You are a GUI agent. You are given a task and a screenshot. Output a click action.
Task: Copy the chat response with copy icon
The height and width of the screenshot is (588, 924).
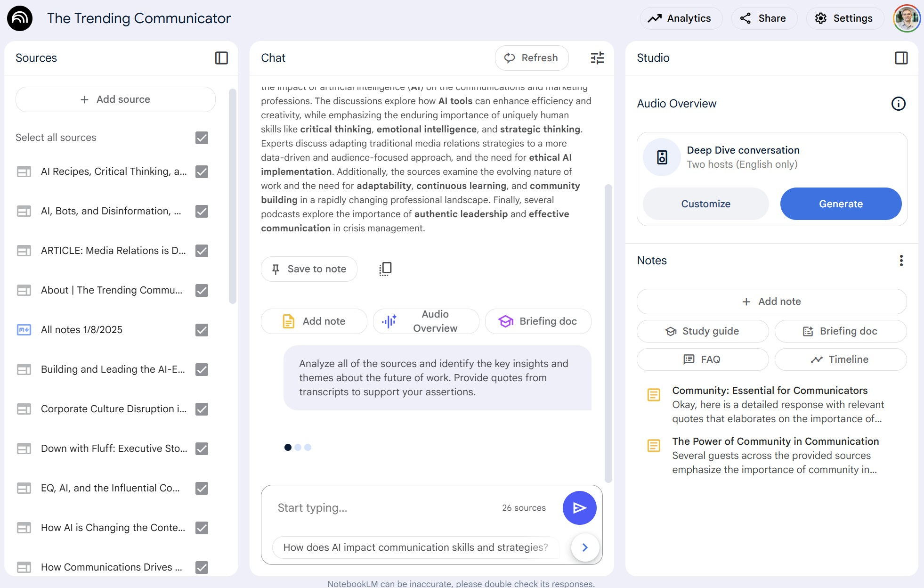coord(385,269)
